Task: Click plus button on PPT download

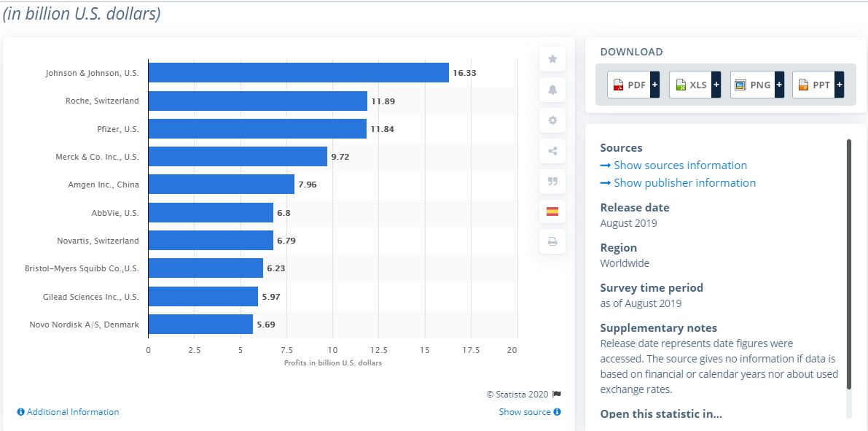Action: (x=840, y=85)
